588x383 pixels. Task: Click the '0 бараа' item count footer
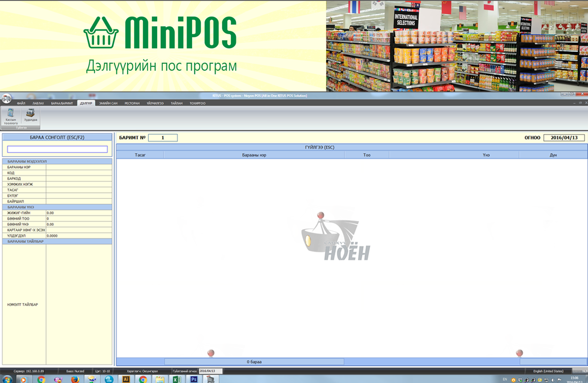tap(254, 362)
